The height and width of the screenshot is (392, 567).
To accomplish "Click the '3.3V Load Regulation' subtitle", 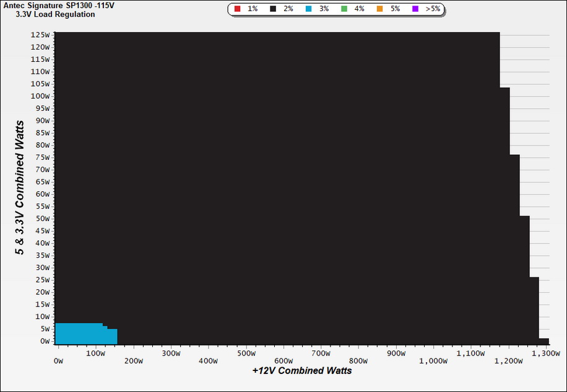I will click(55, 14).
